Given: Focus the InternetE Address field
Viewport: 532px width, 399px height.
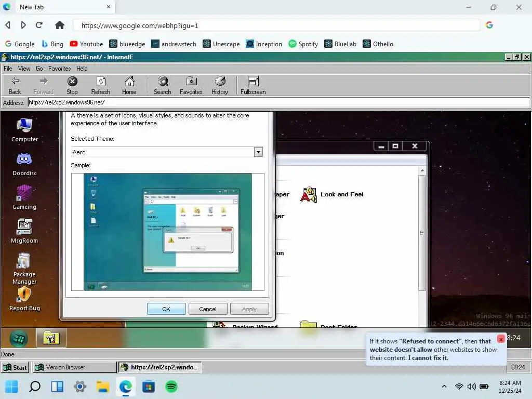Looking at the screenshot, I should point(279,102).
